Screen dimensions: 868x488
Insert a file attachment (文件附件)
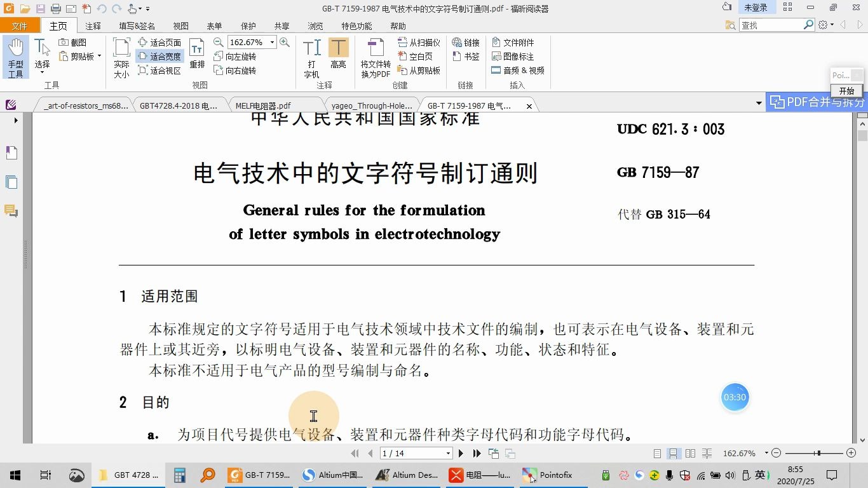pos(512,43)
